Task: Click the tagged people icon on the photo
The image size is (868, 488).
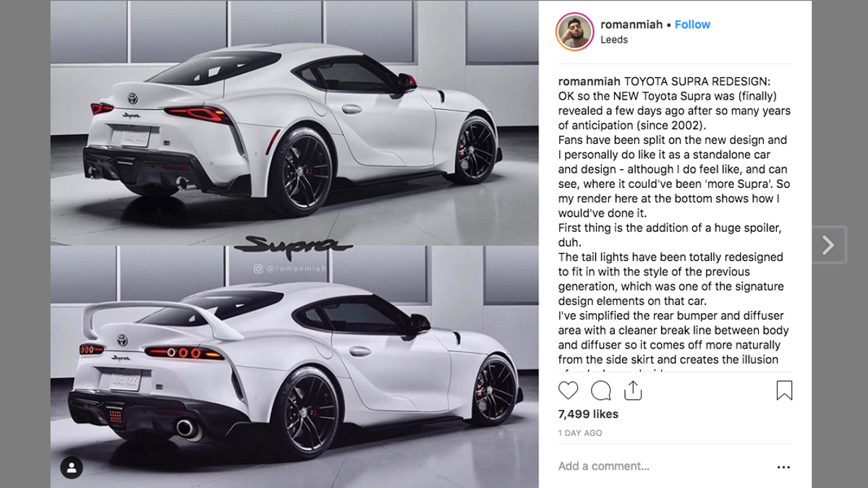Action: point(71,467)
